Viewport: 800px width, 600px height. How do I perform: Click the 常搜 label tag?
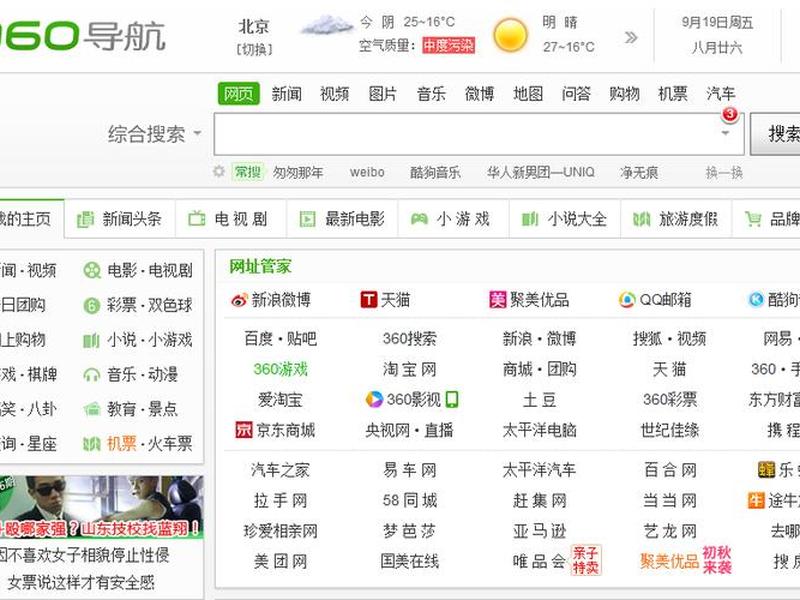point(248,172)
